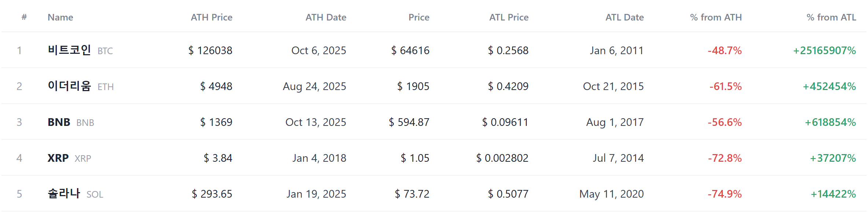Click the Price column header
This screenshot has width=868, height=213.
coord(419,17)
